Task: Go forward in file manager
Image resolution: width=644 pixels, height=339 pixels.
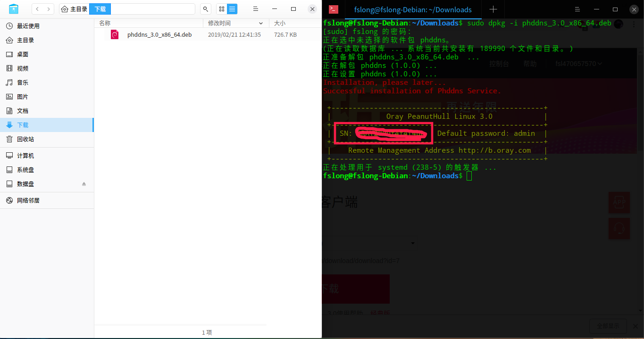Action: (49, 9)
